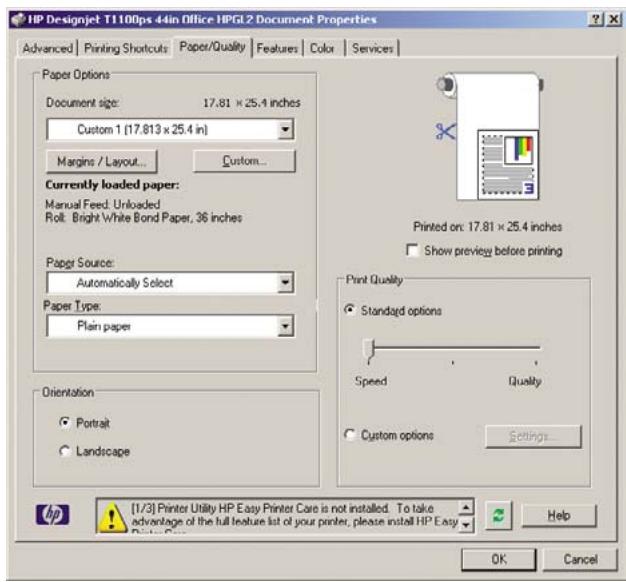The image size is (626, 582).
Task: Open the Services tab
Action: pyautogui.click(x=372, y=48)
